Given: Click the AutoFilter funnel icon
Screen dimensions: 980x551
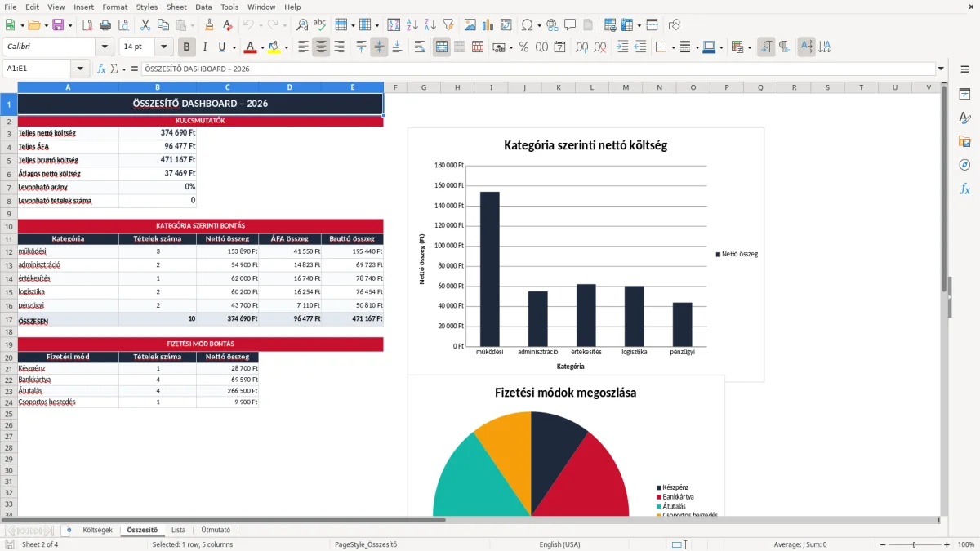Looking at the screenshot, I should point(448,25).
